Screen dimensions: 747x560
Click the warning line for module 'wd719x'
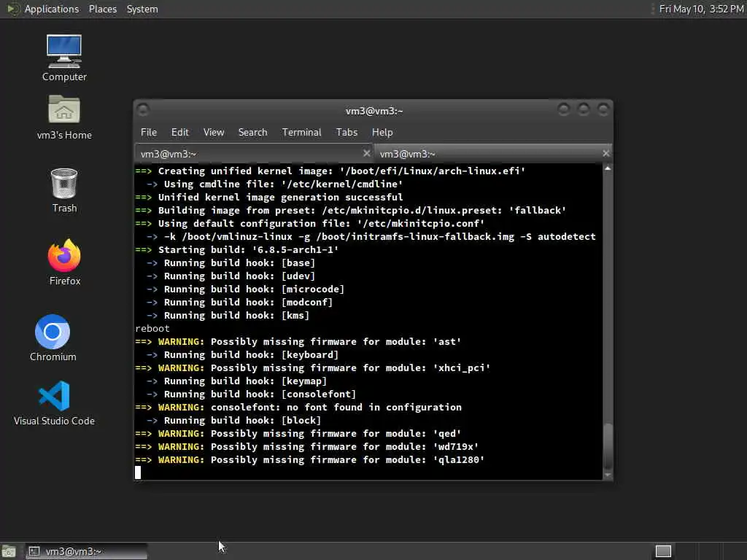pos(307,447)
